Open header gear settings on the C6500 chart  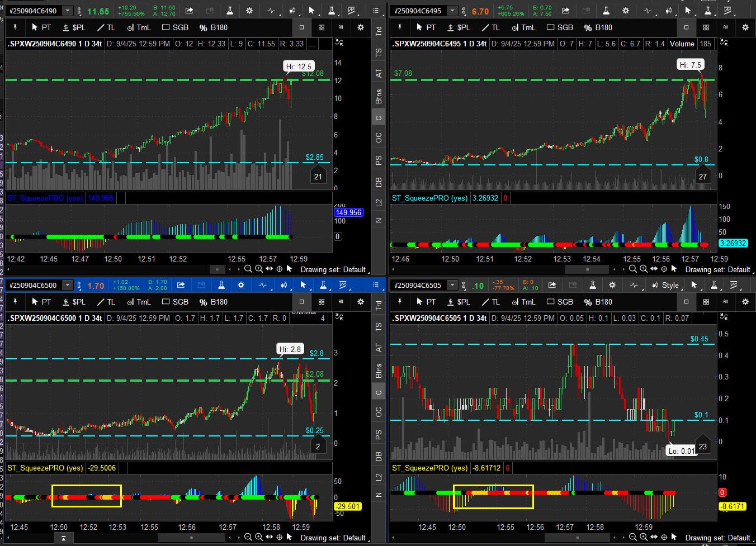point(241,285)
